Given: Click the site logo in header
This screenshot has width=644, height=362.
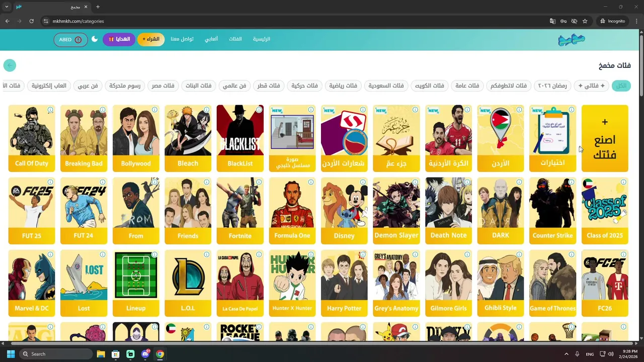Looking at the screenshot, I should coord(572,40).
